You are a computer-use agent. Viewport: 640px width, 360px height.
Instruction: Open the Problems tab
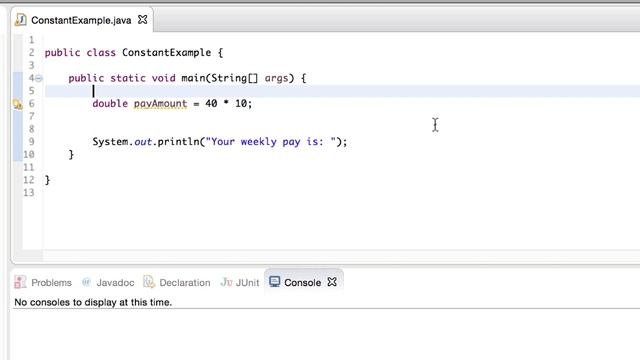pyautogui.click(x=43, y=282)
